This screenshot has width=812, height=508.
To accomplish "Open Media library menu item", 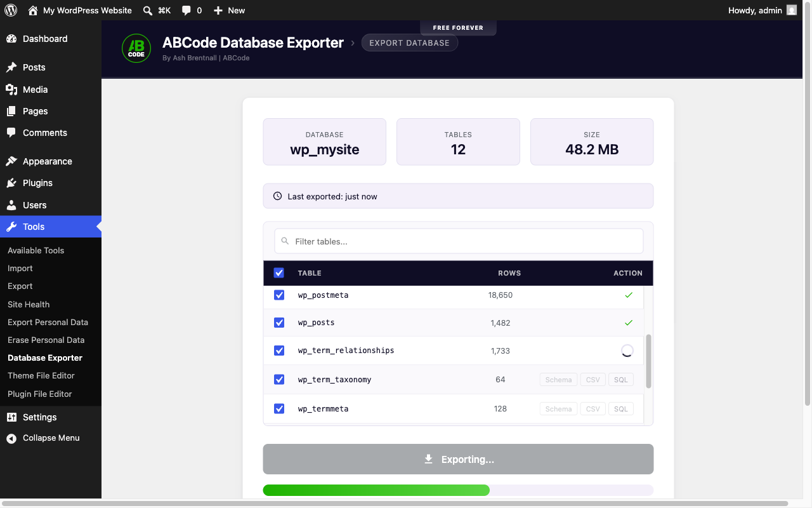I will 51,90.
